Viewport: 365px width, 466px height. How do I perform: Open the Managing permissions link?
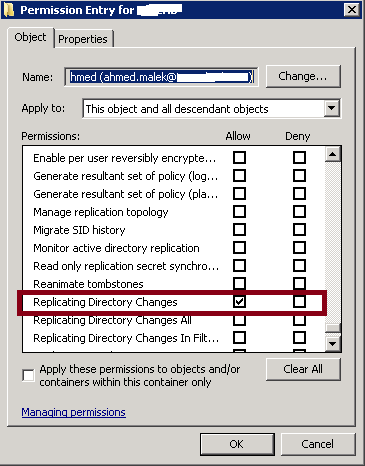[x=74, y=412]
